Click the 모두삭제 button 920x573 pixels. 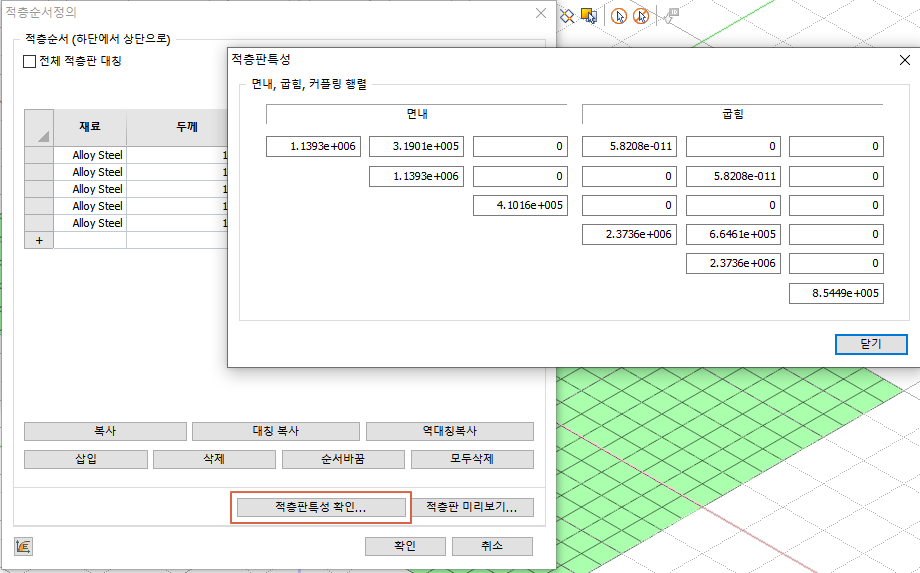(x=472, y=459)
